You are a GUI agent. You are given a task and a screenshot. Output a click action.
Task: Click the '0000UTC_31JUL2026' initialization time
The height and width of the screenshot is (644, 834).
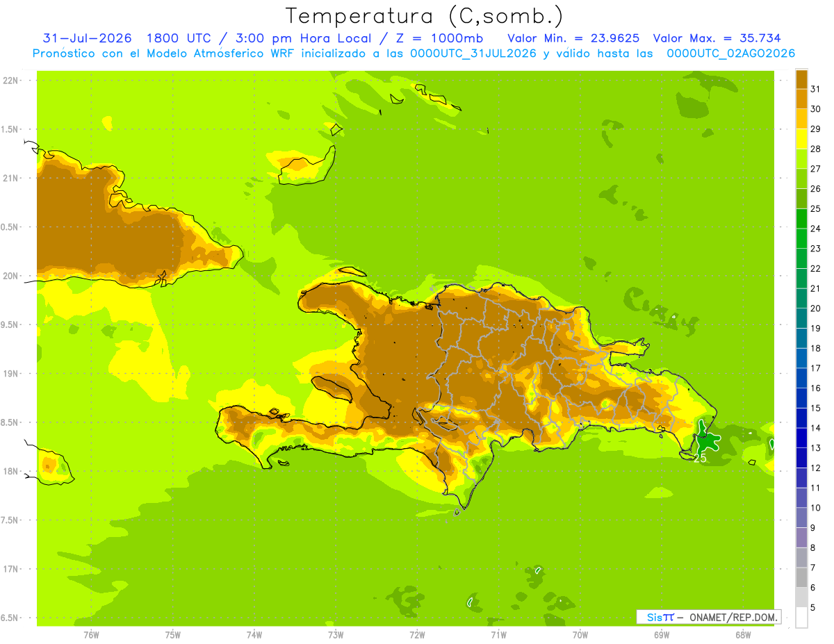pyautogui.click(x=473, y=53)
